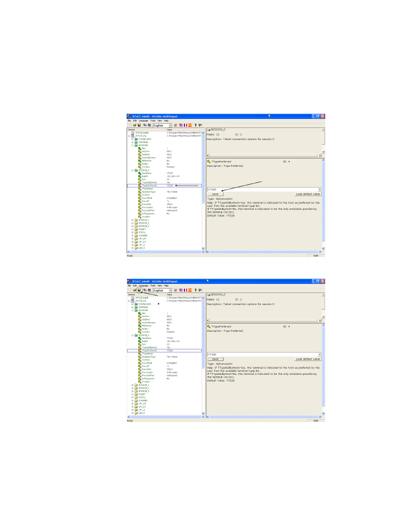Click Copy icon in lower window toolbar

tap(145, 290)
